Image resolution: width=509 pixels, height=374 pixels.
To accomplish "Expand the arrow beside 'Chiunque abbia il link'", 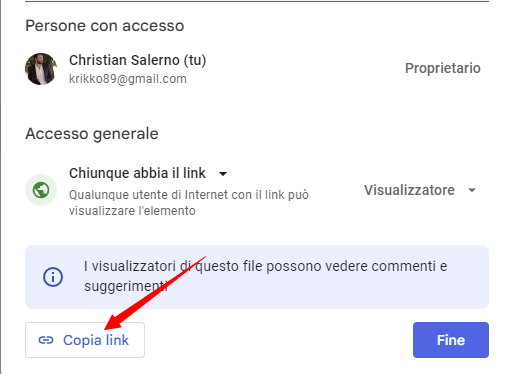I will click(x=223, y=174).
